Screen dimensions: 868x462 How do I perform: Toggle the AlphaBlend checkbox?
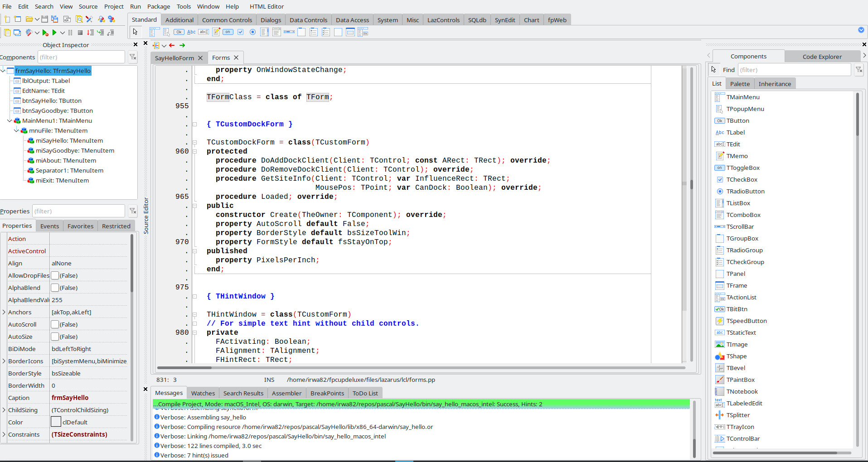click(x=55, y=288)
